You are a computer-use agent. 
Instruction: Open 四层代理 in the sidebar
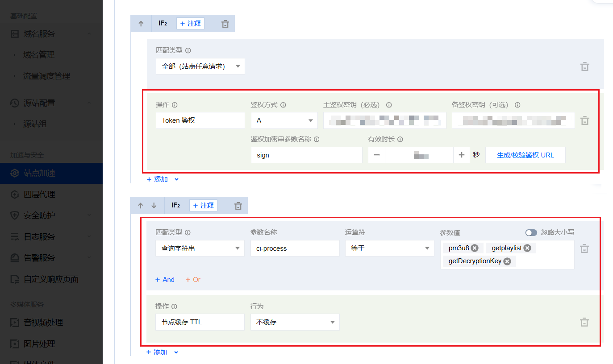click(39, 194)
